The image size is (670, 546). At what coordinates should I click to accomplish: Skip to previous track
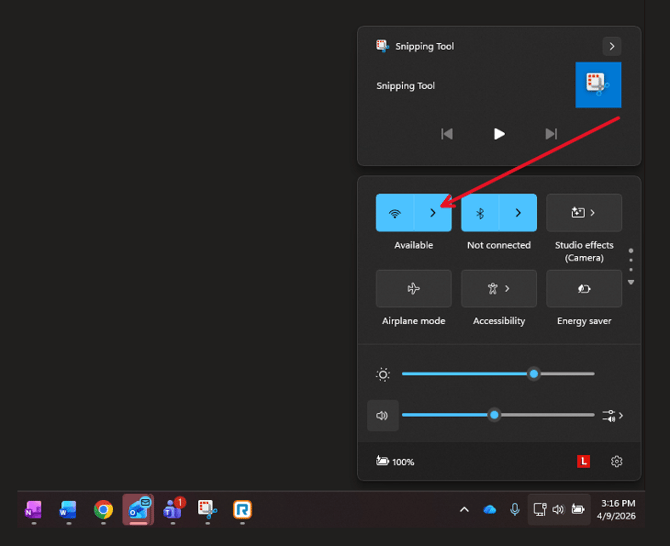tap(447, 134)
